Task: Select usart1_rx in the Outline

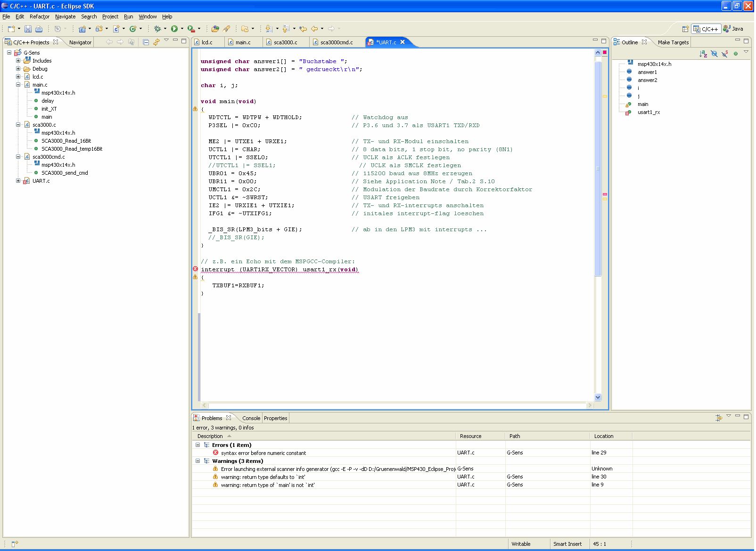Action: click(649, 112)
